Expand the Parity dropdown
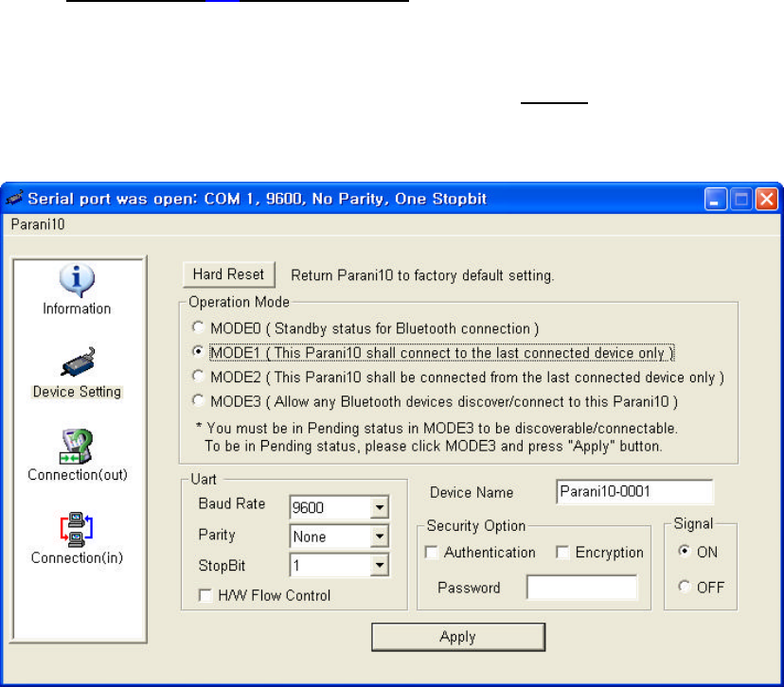The width and height of the screenshot is (784, 687). coord(380,537)
